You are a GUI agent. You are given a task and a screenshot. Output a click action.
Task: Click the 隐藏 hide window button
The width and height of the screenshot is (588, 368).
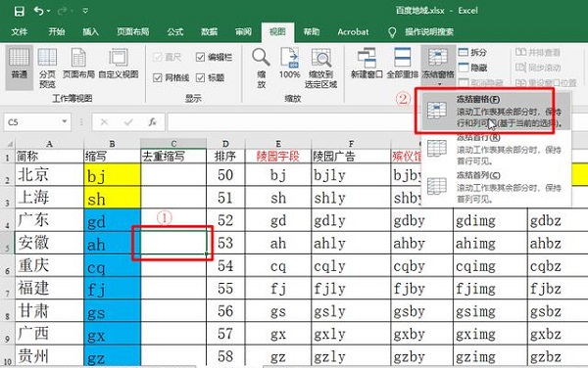[x=472, y=68]
